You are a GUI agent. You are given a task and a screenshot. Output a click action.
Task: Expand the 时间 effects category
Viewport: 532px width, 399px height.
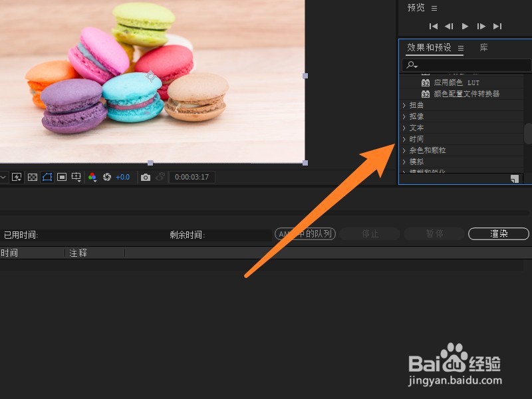click(x=404, y=139)
